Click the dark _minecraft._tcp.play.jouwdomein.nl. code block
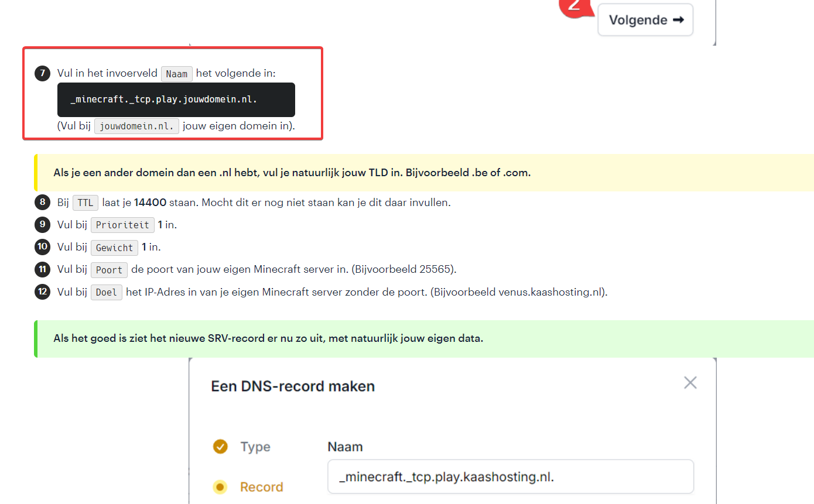Screen dimensions: 814x504 point(176,100)
